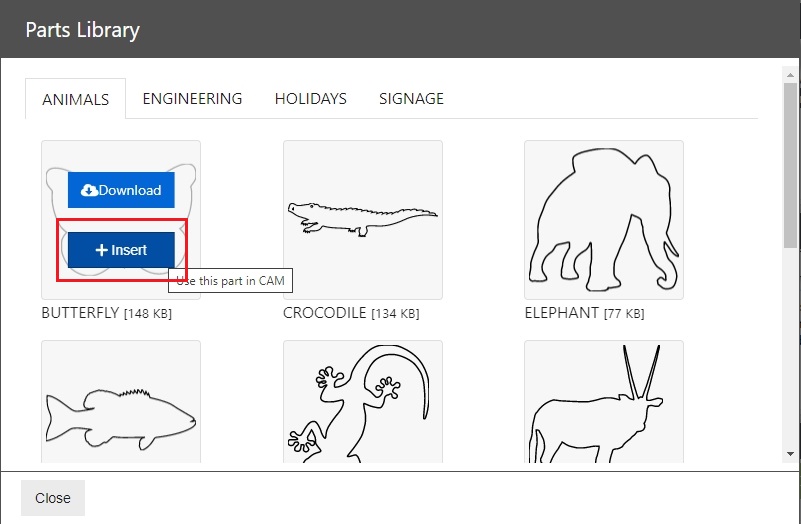Click the Insert button on Butterfly
Screen dimensions: 801x524
coord(121,250)
